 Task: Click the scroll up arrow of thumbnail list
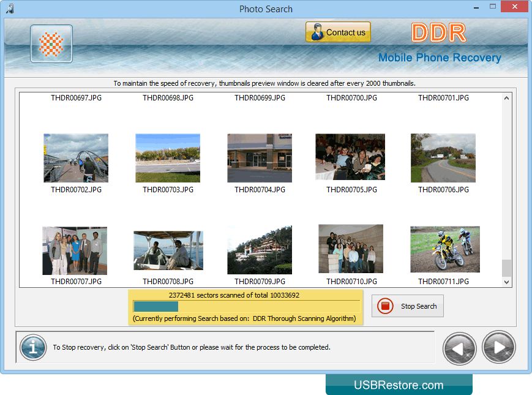(x=506, y=98)
